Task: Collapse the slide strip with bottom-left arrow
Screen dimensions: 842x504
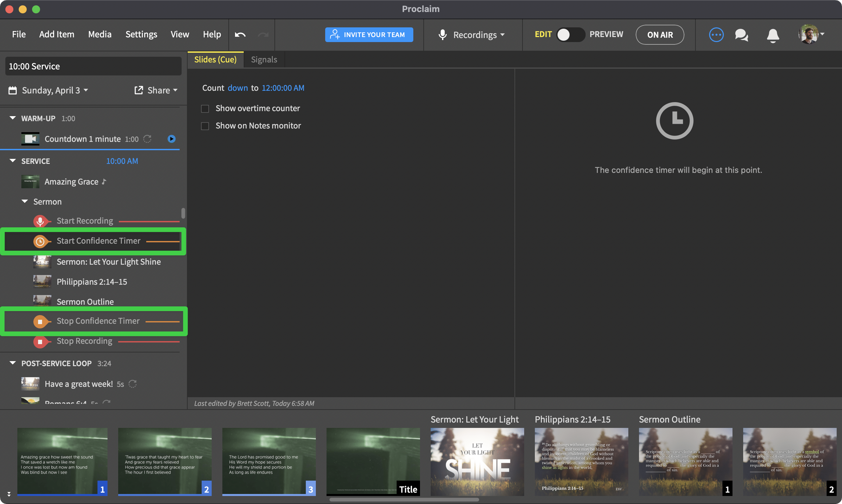Action: coord(9,494)
